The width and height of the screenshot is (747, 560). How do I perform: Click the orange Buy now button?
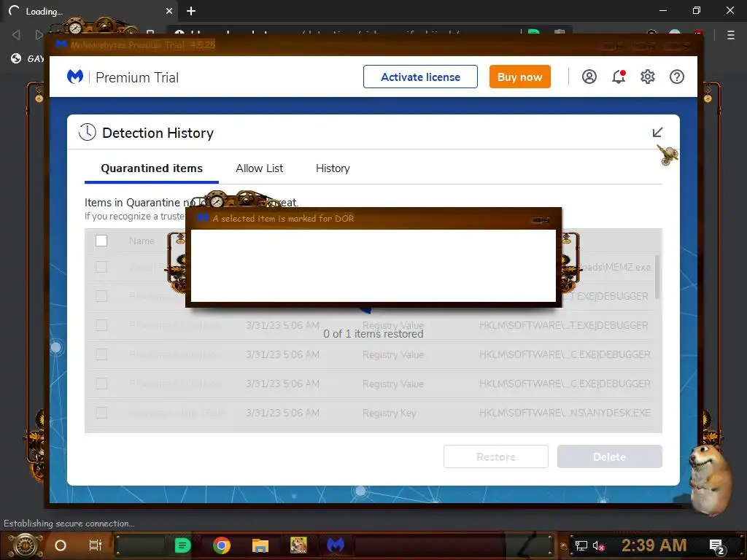(519, 77)
